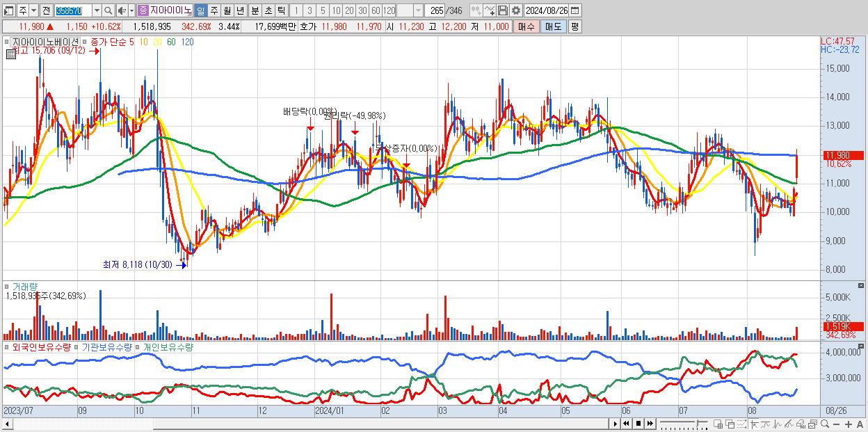Open the dropdown after the 120 button

point(418,10)
